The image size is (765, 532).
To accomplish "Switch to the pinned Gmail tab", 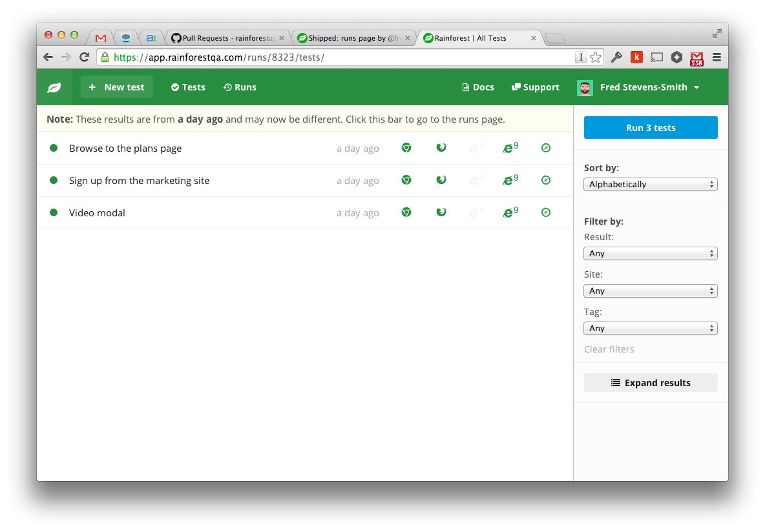I will (101, 38).
